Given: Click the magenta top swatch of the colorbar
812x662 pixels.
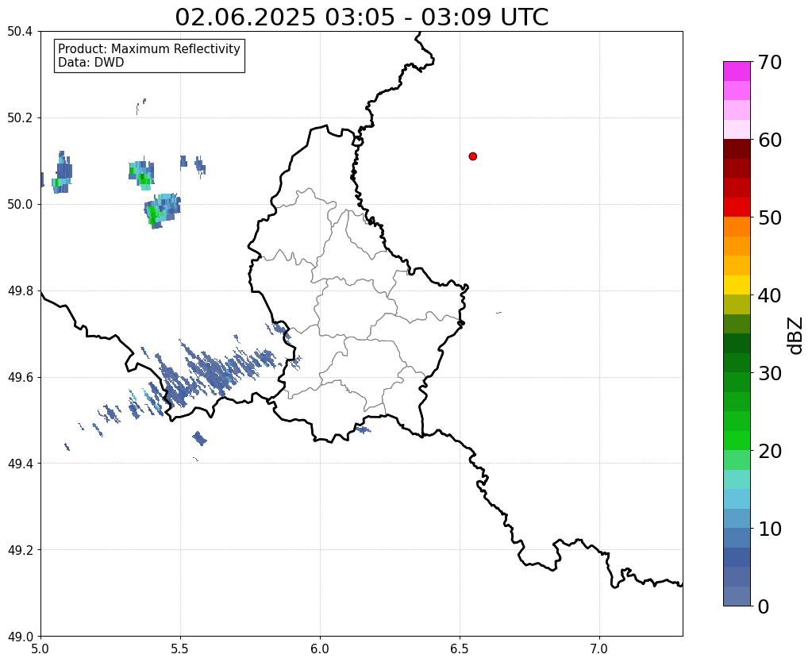Looking at the screenshot, I should pyautogui.click(x=737, y=71).
